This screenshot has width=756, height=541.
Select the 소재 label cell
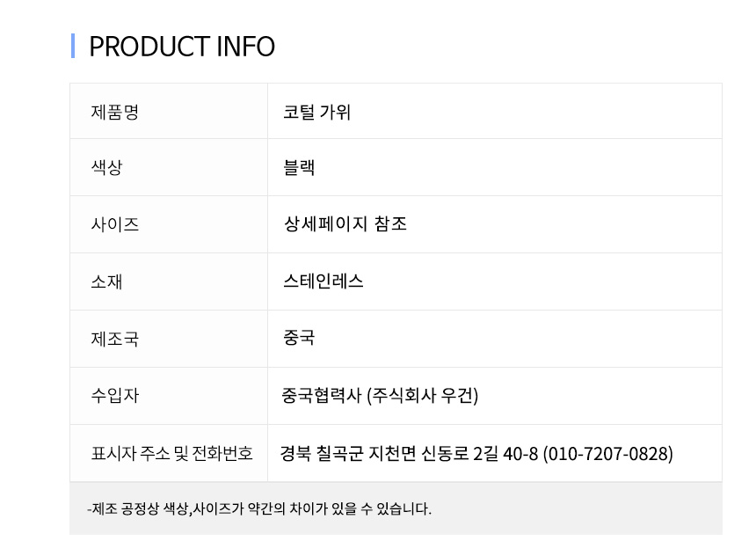point(106,281)
